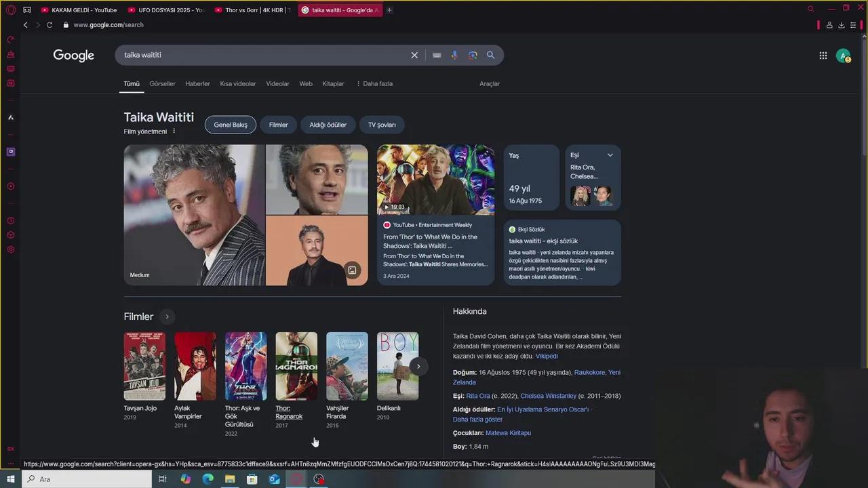This screenshot has height=488, width=868.
Task: Show next films with the carousel arrow
Action: (x=418, y=367)
